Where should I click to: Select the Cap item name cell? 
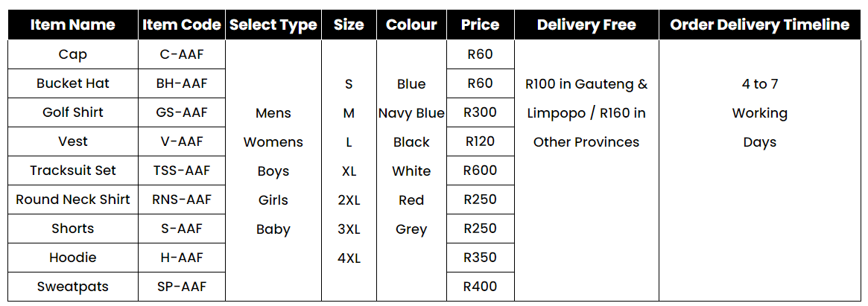click(x=73, y=54)
